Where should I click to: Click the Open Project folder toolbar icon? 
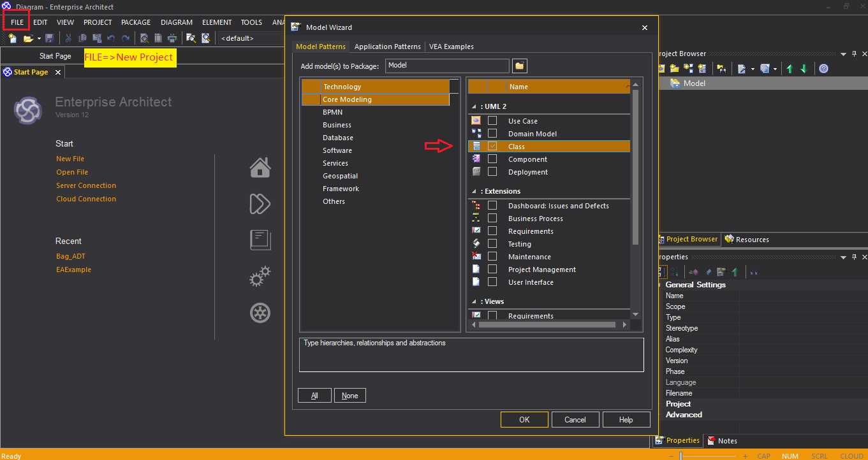[27, 38]
